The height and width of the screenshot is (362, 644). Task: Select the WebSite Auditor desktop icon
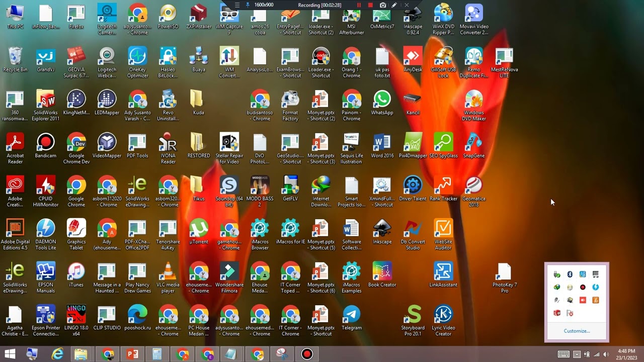tap(443, 234)
